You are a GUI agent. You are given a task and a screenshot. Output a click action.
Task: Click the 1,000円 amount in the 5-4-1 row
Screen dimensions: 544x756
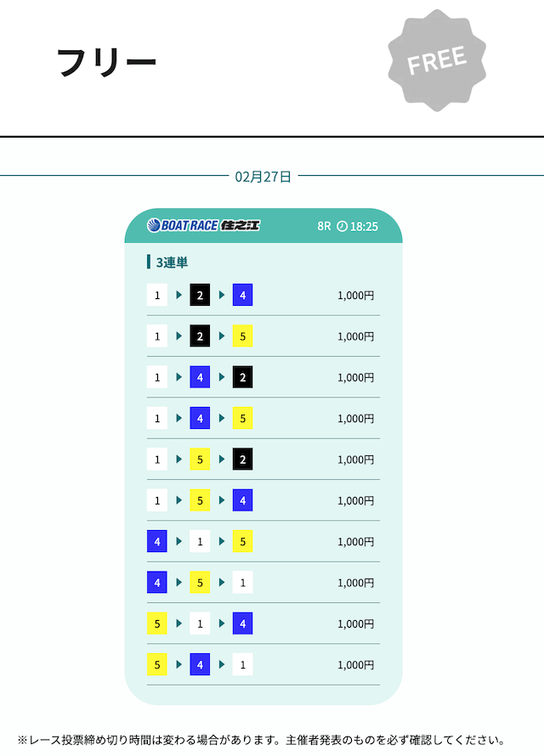pyautogui.click(x=355, y=664)
